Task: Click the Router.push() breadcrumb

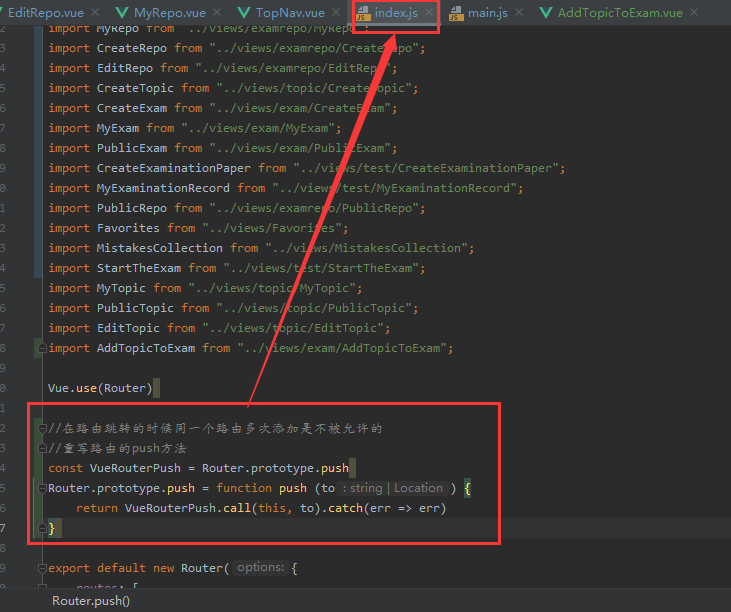Action: point(91,601)
